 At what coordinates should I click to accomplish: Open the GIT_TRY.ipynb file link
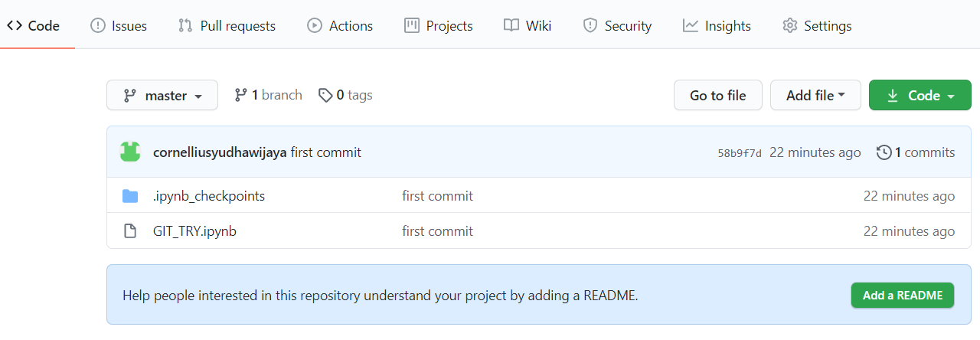coord(194,231)
